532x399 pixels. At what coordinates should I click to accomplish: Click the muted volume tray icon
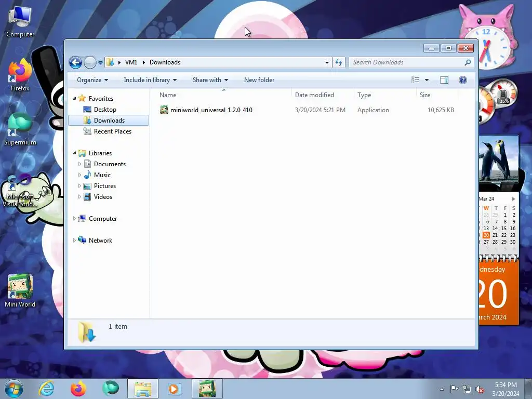(480, 390)
